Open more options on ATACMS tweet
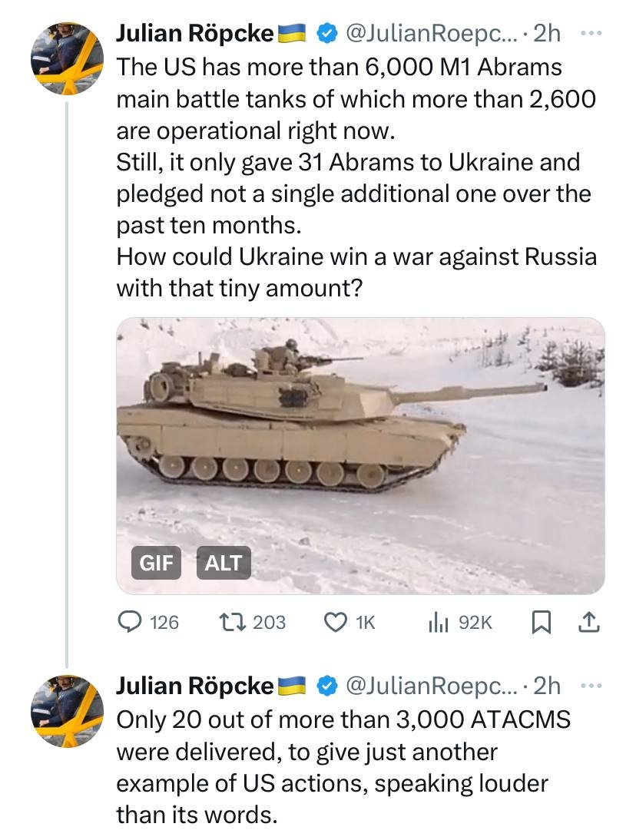 tap(589, 686)
